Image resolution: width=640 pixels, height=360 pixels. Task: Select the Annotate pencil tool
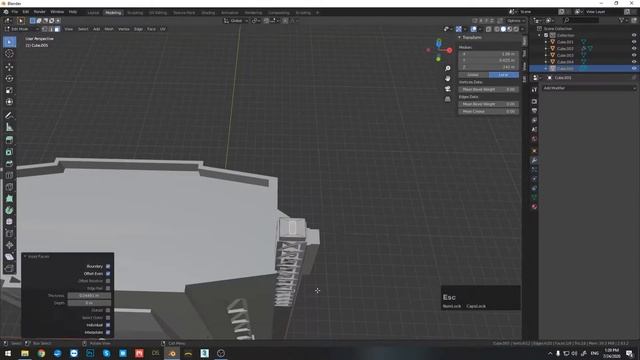click(9, 116)
